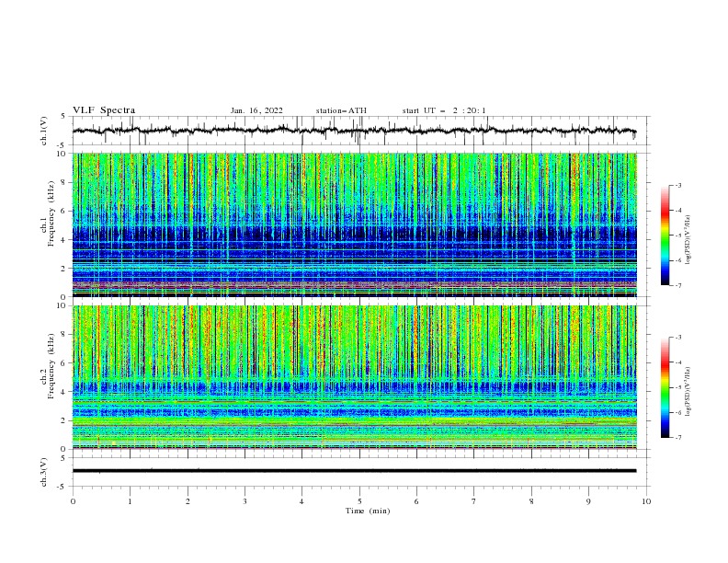Click the date 'Jan. 16, 2022'

coord(256,110)
